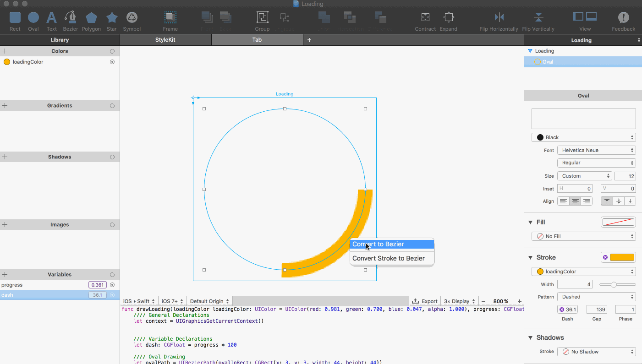Pick the Bezier pen tool

point(71,18)
